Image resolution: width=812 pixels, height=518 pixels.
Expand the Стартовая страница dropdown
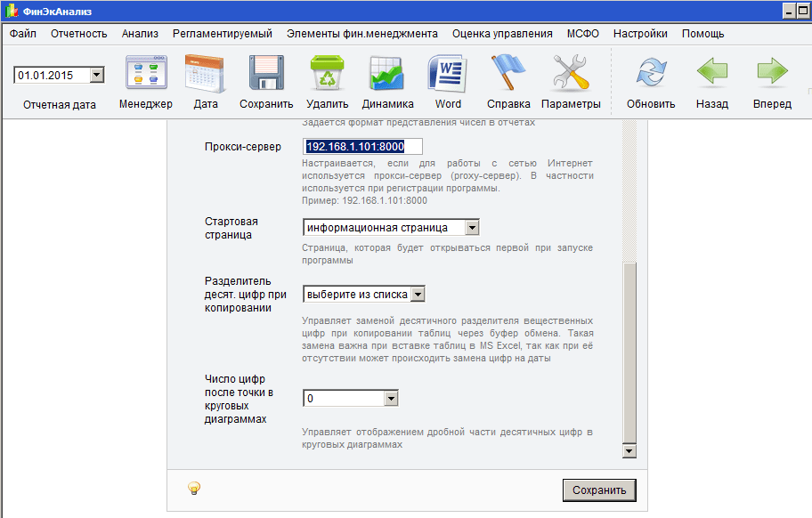[x=472, y=228]
